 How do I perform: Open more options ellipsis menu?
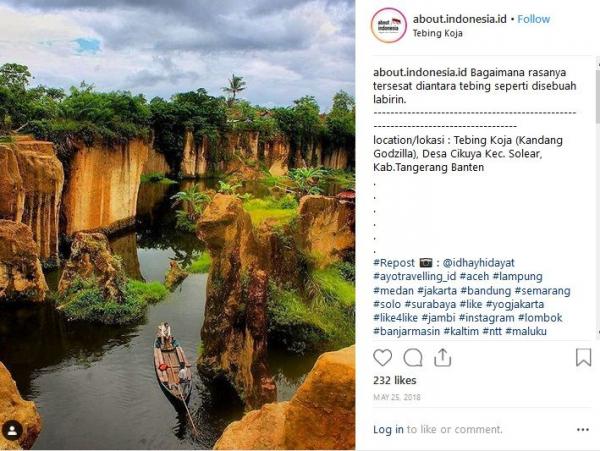(583, 430)
